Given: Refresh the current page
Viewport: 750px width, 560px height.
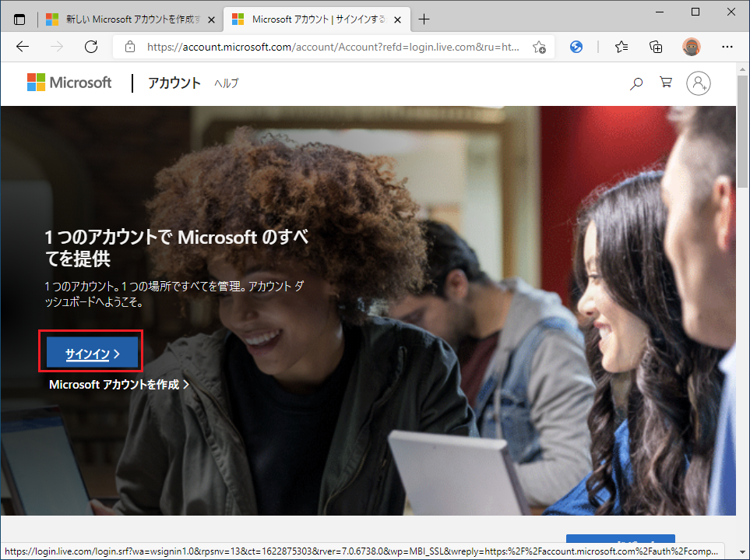Looking at the screenshot, I should (x=90, y=47).
